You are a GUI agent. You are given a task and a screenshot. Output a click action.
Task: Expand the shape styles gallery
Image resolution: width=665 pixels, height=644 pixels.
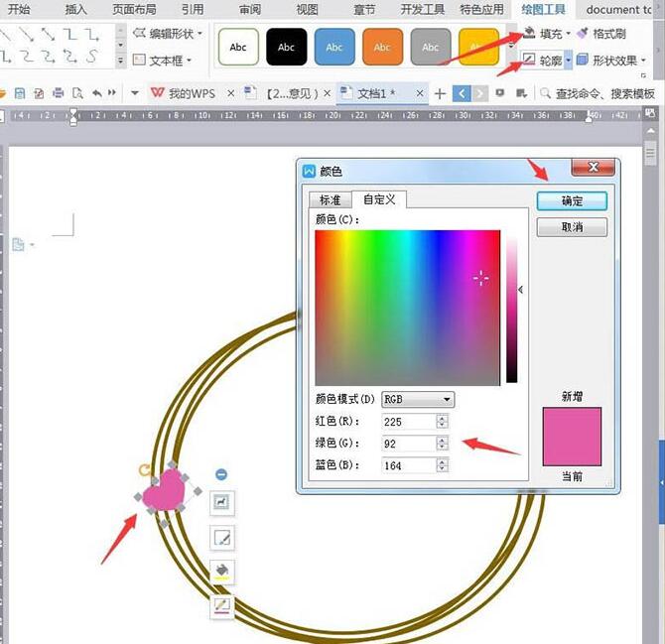point(512,46)
